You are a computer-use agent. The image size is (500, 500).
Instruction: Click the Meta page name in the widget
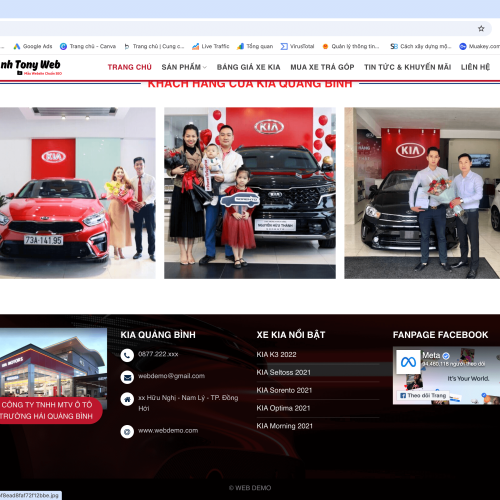pyautogui.click(x=431, y=355)
